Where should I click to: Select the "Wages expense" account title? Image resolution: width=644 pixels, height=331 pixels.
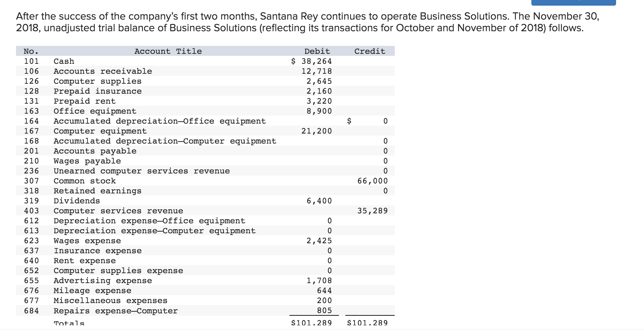pos(87,241)
